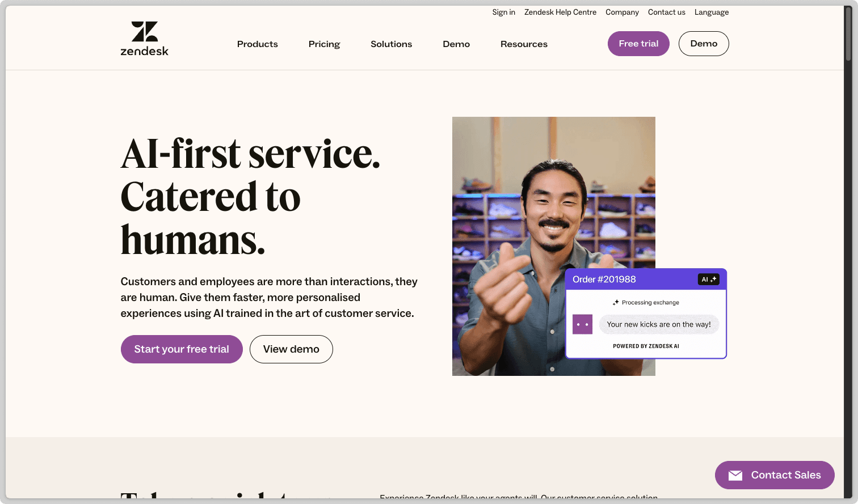This screenshot has width=858, height=504.
Task: Click the Contact us link
Action: [667, 12]
